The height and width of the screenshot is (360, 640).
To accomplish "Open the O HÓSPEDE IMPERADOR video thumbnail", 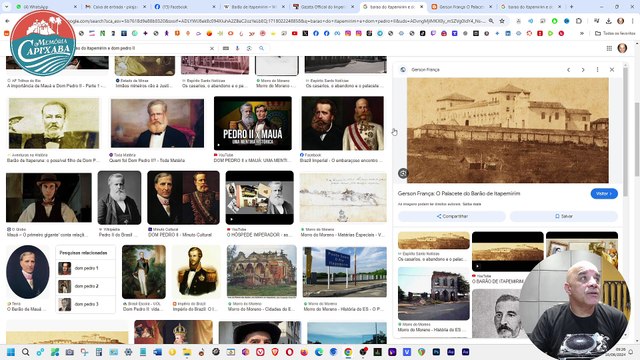I will click(x=260, y=198).
